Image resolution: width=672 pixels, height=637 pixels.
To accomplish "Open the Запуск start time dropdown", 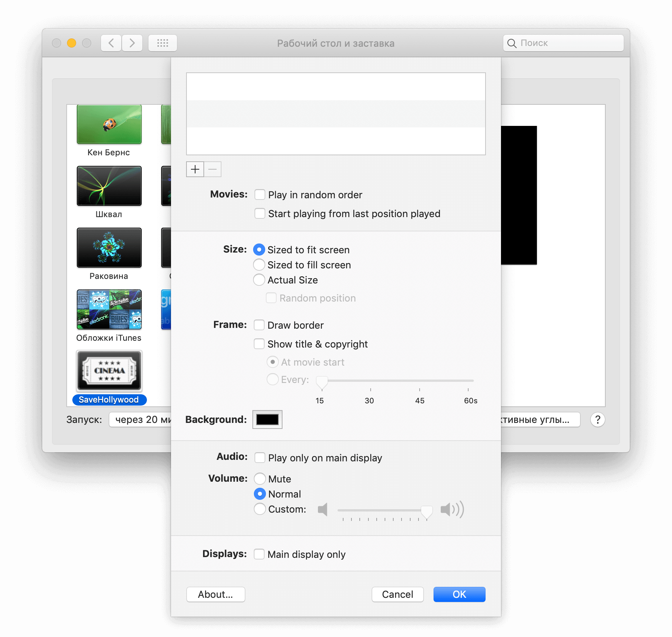I will pyautogui.click(x=140, y=420).
